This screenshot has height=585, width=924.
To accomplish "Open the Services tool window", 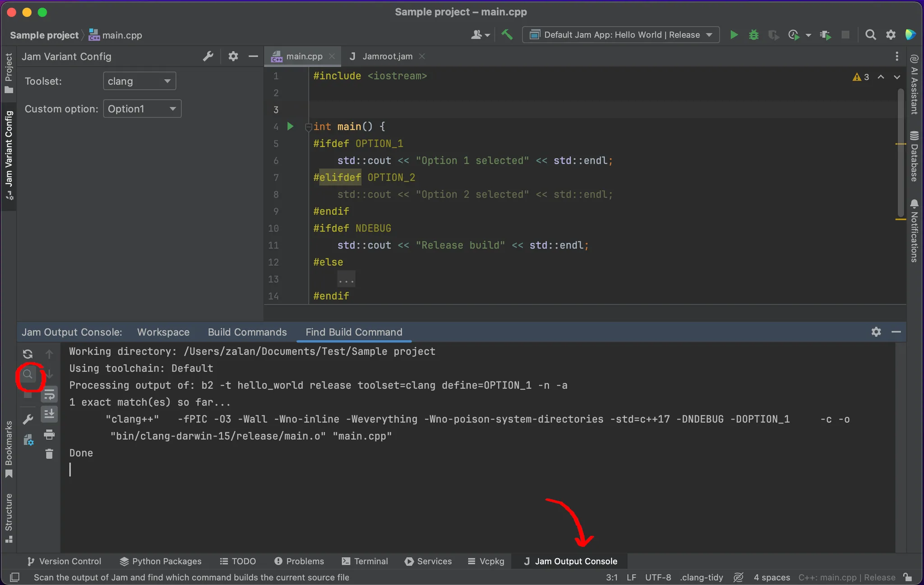I will click(428, 561).
